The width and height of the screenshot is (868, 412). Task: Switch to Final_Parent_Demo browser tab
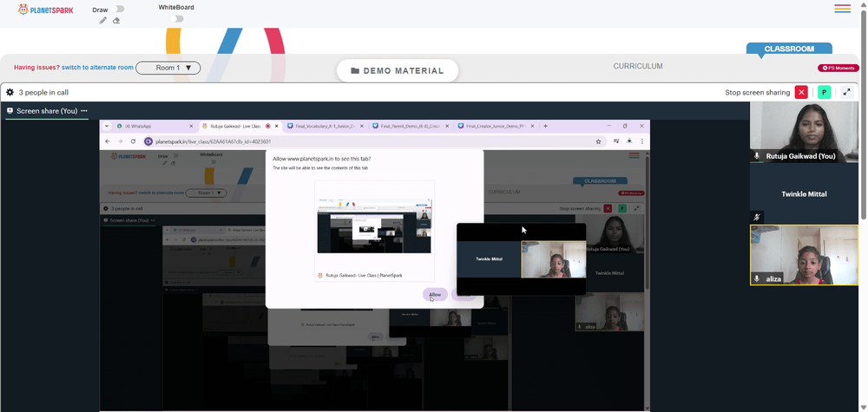pos(411,126)
